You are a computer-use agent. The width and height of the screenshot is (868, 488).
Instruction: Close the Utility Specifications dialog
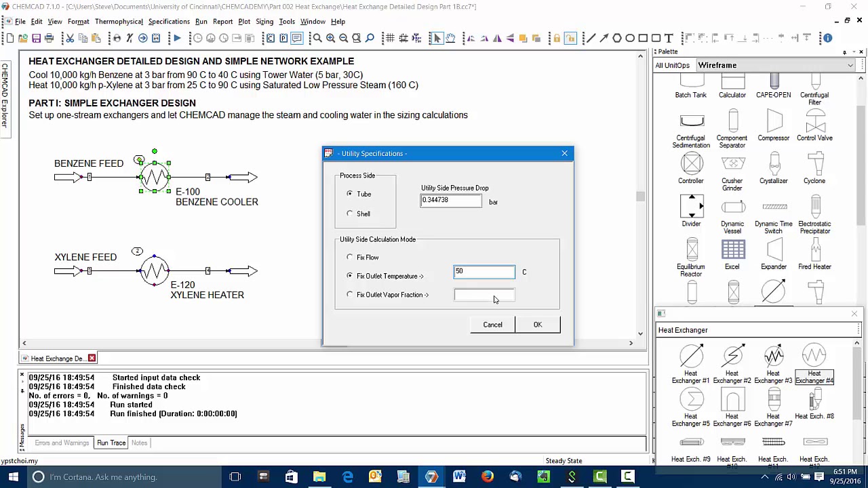pos(564,153)
